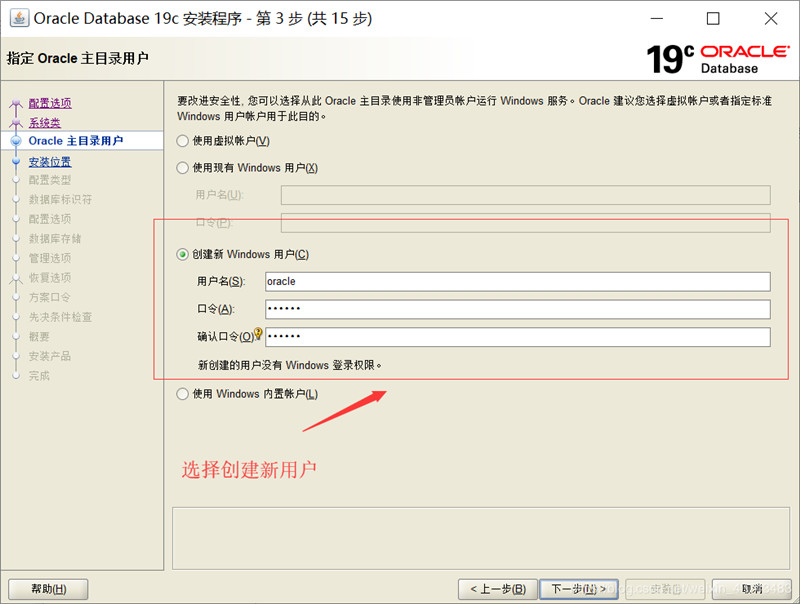Viewport: 800px width, 604px height.
Task: Click the 数据库存储 step text
Action: tap(55, 239)
